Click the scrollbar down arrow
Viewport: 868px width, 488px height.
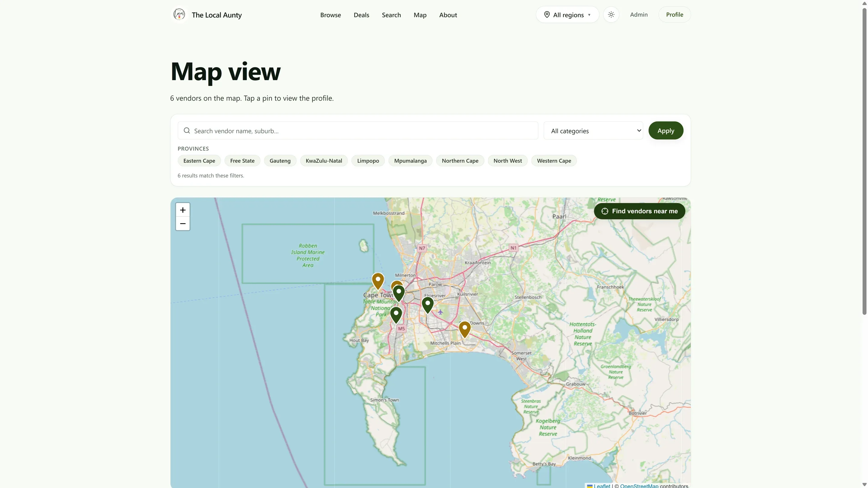[x=864, y=485]
